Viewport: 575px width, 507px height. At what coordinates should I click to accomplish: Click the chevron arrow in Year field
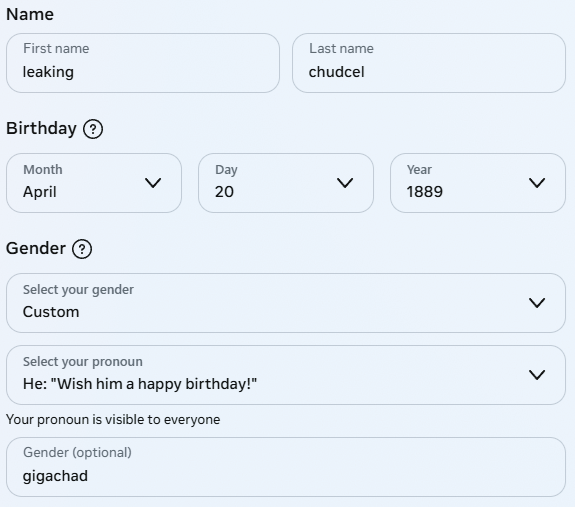click(x=537, y=183)
